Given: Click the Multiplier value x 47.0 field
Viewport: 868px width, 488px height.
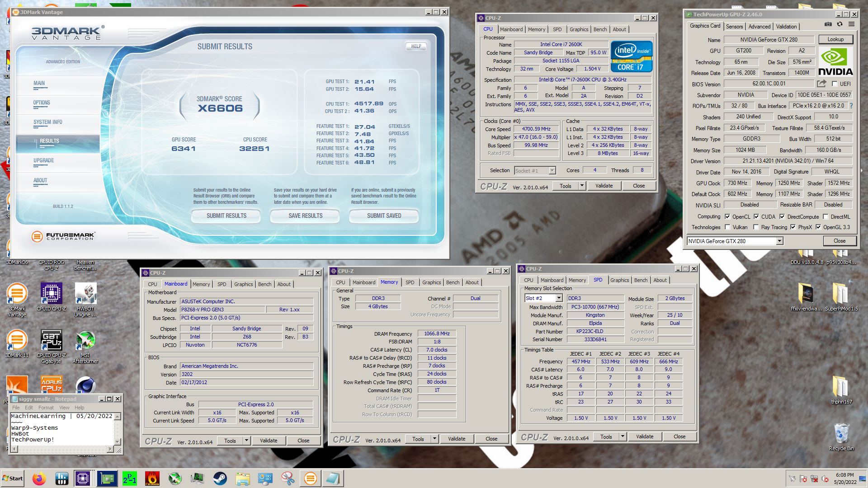Looking at the screenshot, I should 536,137.
